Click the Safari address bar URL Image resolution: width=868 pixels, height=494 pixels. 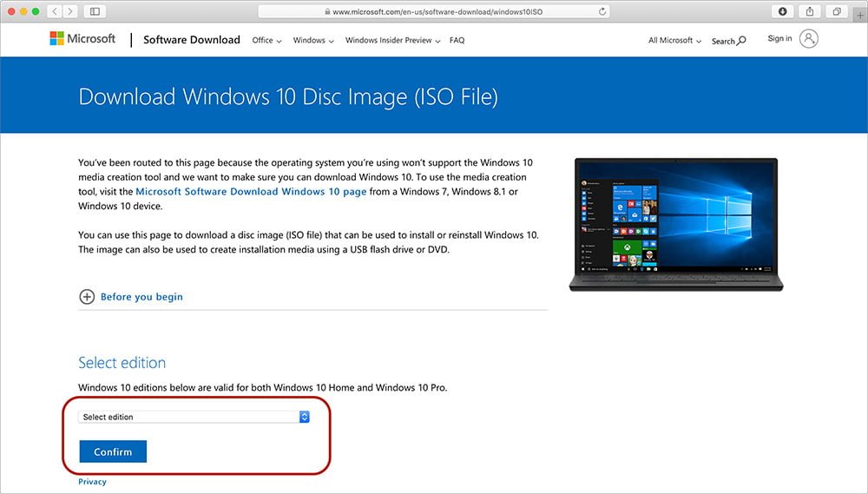(x=437, y=11)
